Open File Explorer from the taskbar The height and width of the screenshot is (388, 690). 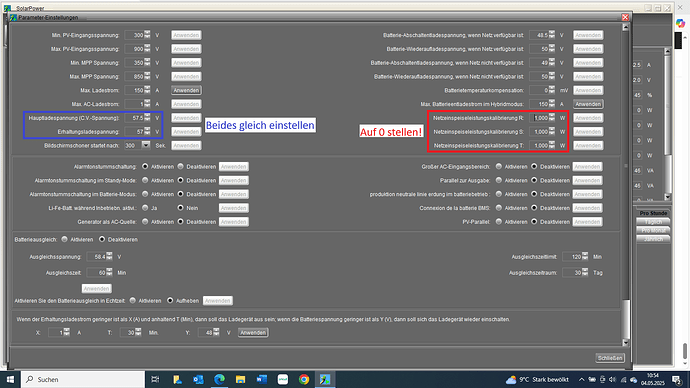tap(240, 379)
